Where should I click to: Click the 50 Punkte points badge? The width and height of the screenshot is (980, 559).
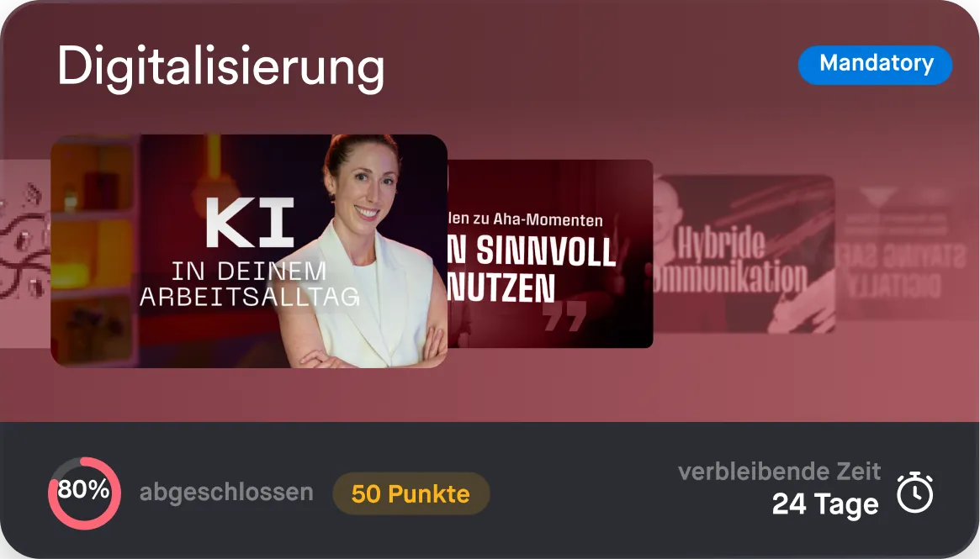click(411, 494)
